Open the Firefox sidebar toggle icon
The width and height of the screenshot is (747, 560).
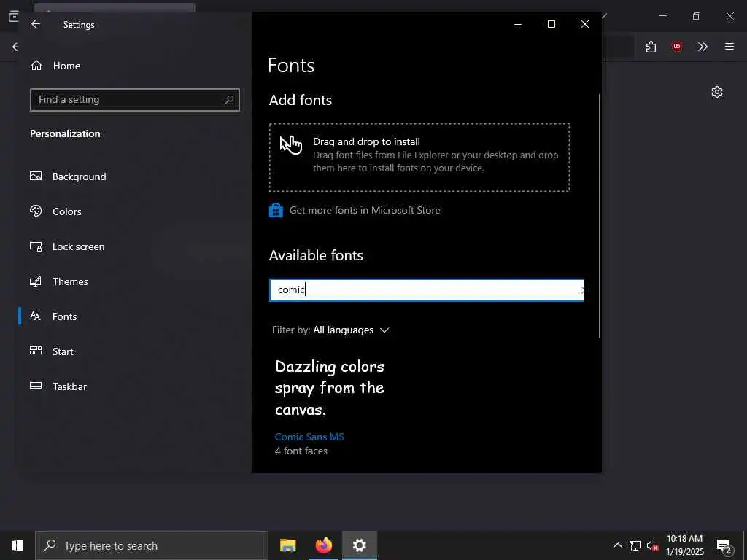(13, 16)
